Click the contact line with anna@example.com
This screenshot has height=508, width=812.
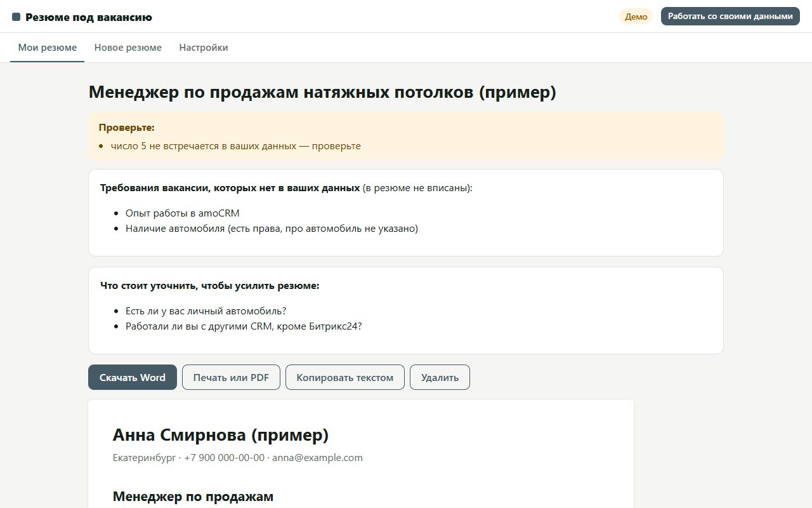tap(238, 458)
